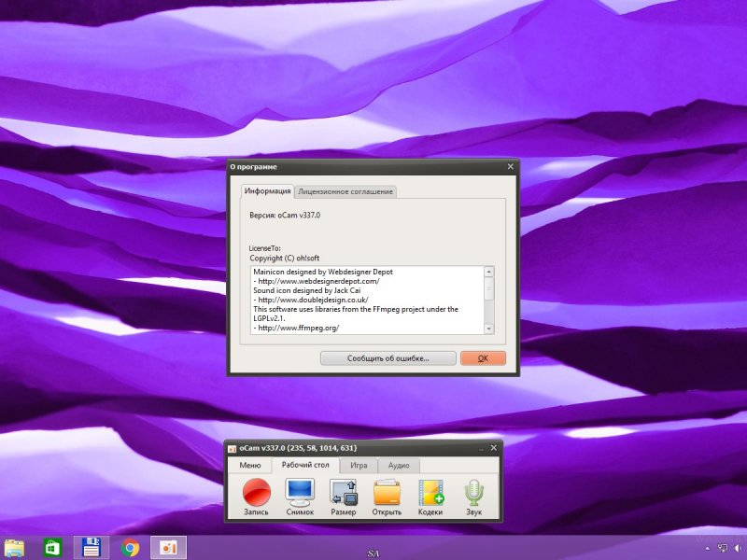Screen dimensions: 747x560
Task: Switch to the Игра tab
Action: pyautogui.click(x=359, y=465)
